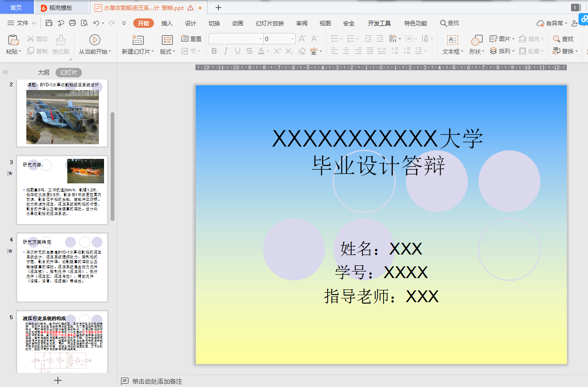This screenshot has width=588, height=387.
Task: Click the slide panel vertical scrollbar
Action: coord(113,166)
